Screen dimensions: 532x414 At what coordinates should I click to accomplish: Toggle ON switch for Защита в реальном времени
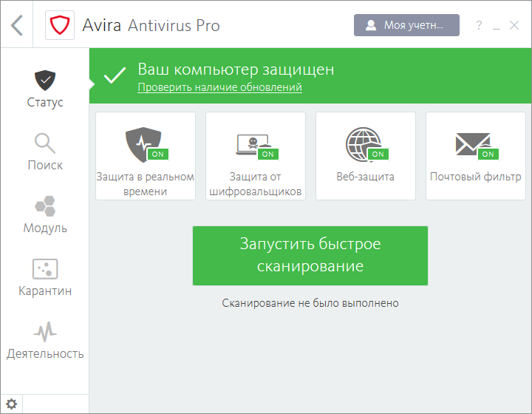(x=158, y=154)
